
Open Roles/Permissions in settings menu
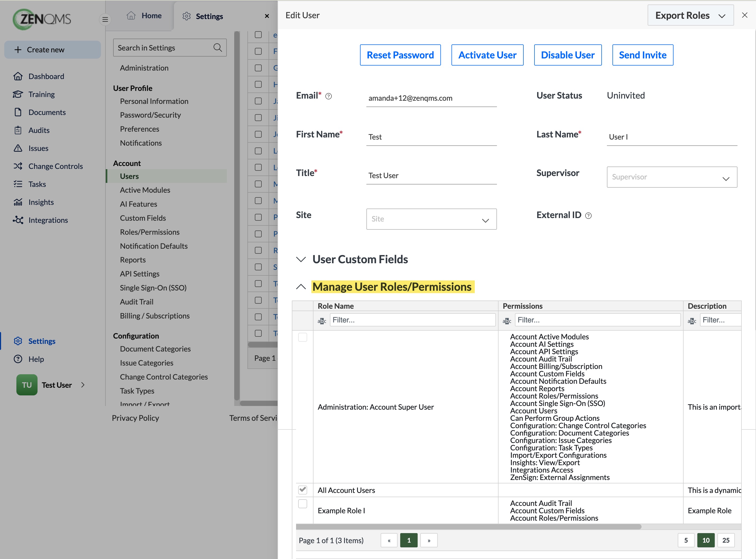(150, 232)
